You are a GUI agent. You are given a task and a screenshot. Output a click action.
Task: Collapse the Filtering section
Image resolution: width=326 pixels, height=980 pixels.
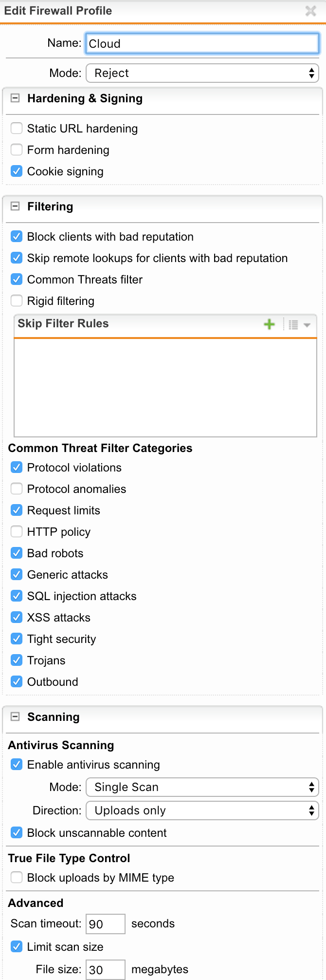[x=16, y=207]
